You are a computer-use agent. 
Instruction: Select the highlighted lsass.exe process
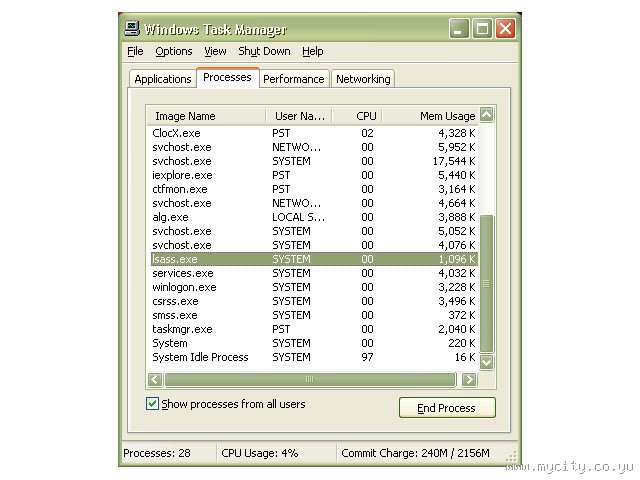(x=313, y=259)
